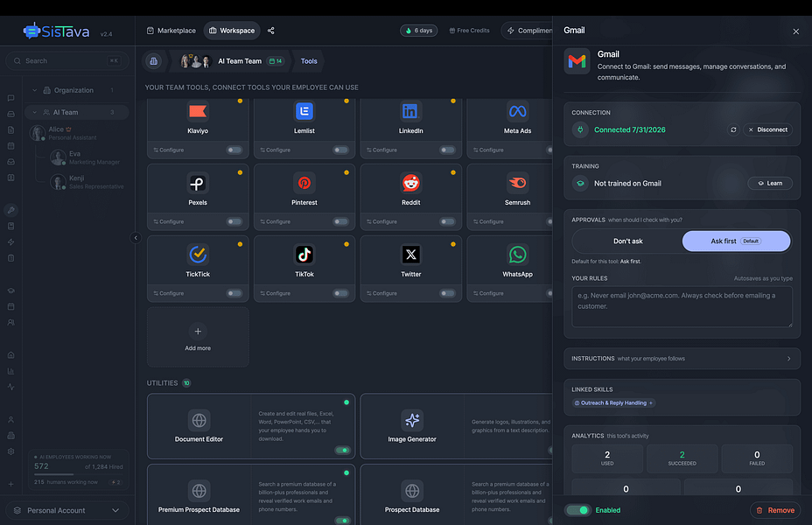The height and width of the screenshot is (525, 812).
Task: Select the Tools breadcrumb tab
Action: coord(309,61)
